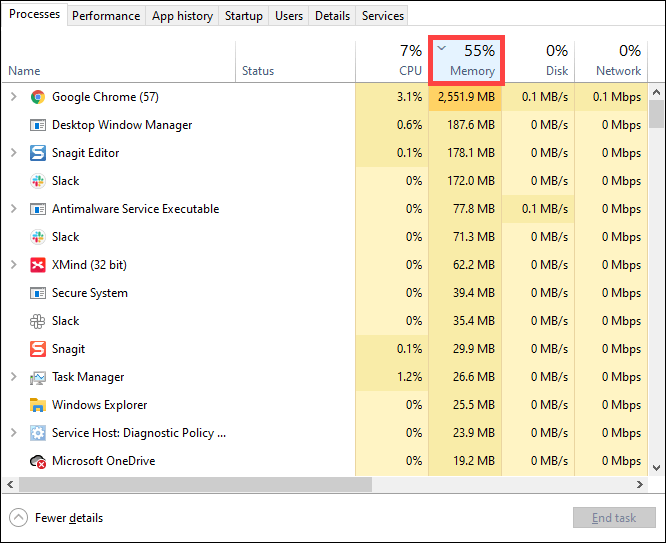Select the Windows Explorer process name
This screenshot has width=666, height=543.
99,405
